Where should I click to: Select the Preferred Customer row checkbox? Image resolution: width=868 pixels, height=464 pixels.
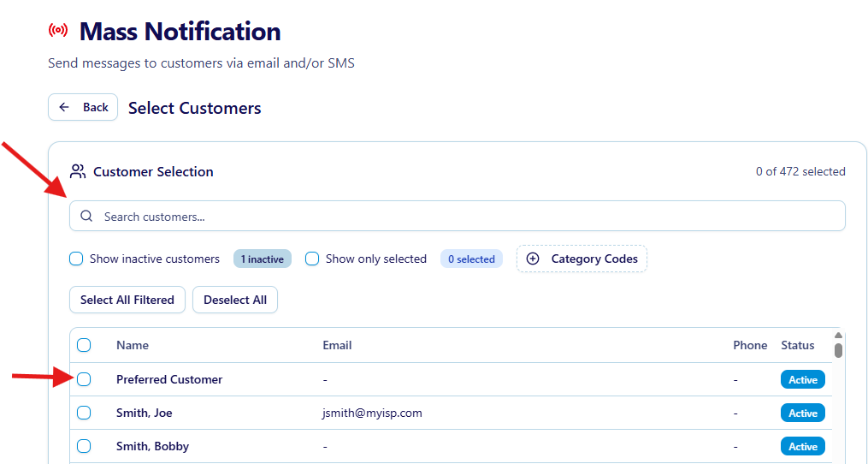[x=84, y=379]
